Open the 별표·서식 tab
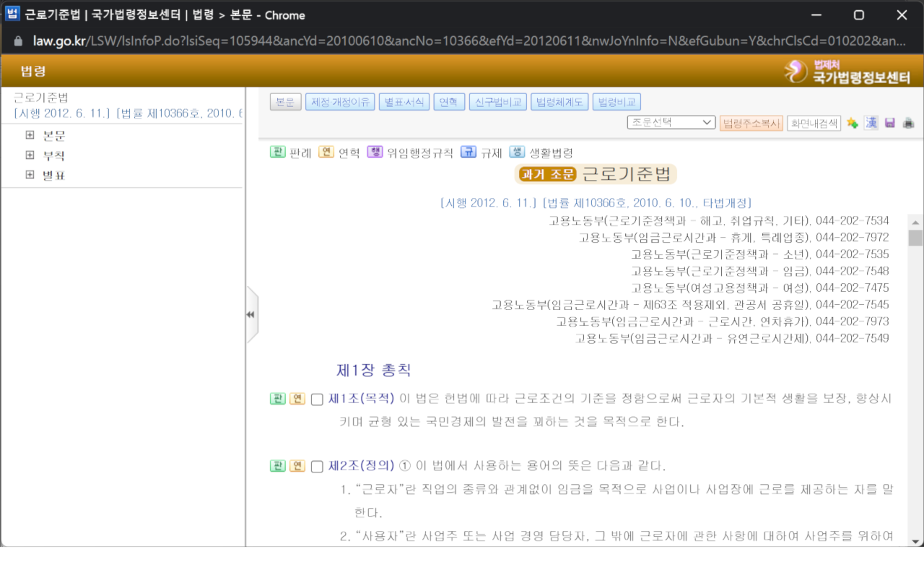The image size is (924, 578). click(404, 102)
